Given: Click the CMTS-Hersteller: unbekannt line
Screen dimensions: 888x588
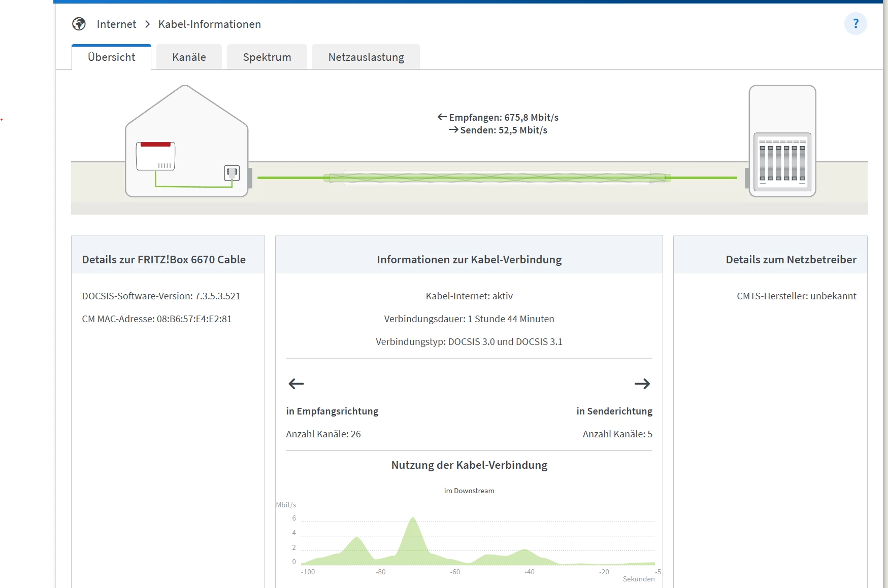Looking at the screenshot, I should tap(797, 296).
